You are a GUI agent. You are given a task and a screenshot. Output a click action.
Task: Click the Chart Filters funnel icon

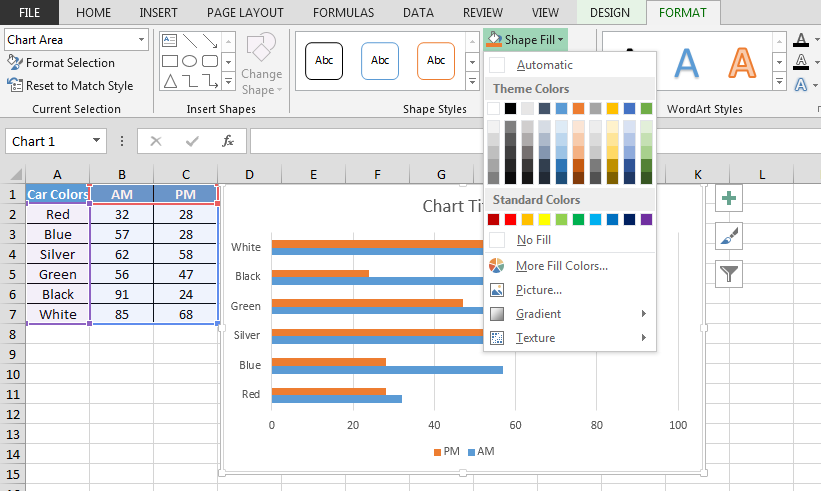coord(729,272)
